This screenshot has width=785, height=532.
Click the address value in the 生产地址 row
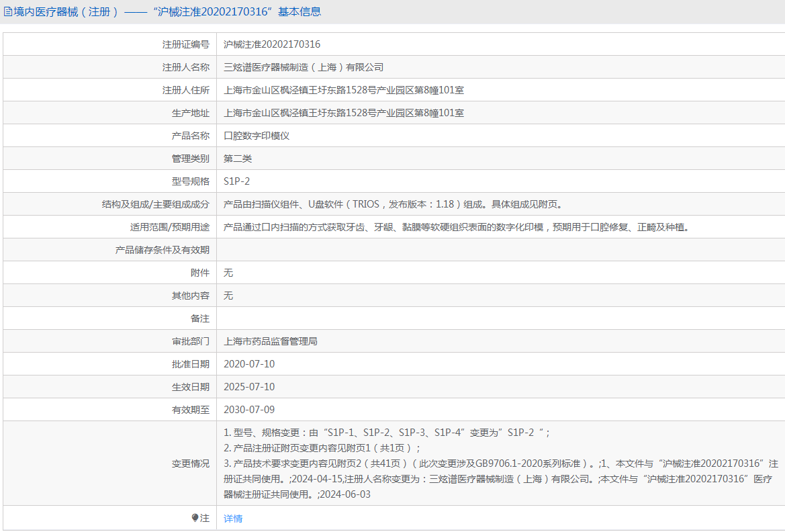[x=344, y=113]
